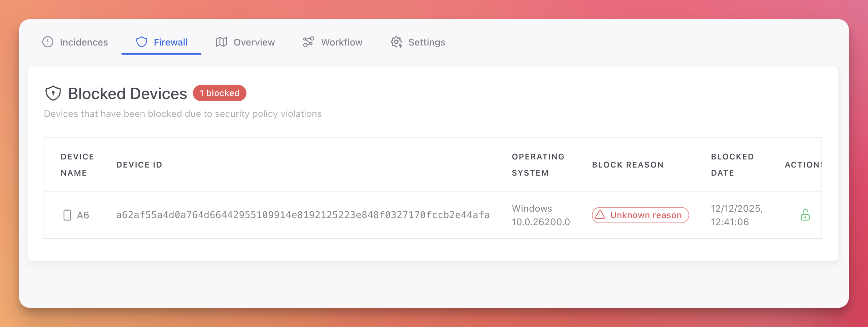This screenshot has height=327, width=868.
Task: Open the Overview tab
Action: point(254,42)
